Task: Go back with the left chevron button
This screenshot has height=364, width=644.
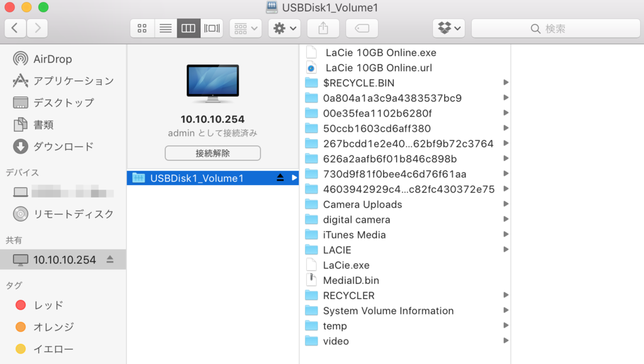Action: (15, 28)
